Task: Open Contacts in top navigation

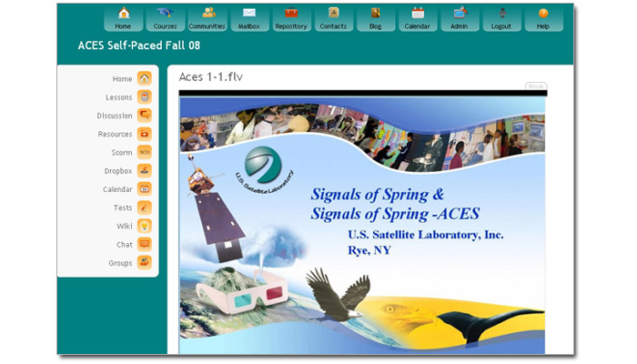Action: (334, 19)
